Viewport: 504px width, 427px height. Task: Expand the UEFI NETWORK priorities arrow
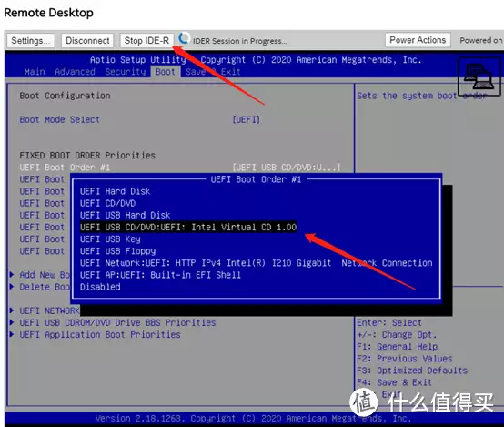12,310
